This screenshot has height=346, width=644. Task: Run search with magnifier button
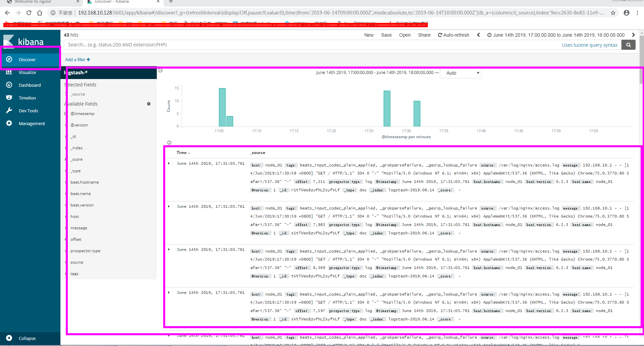(x=628, y=45)
